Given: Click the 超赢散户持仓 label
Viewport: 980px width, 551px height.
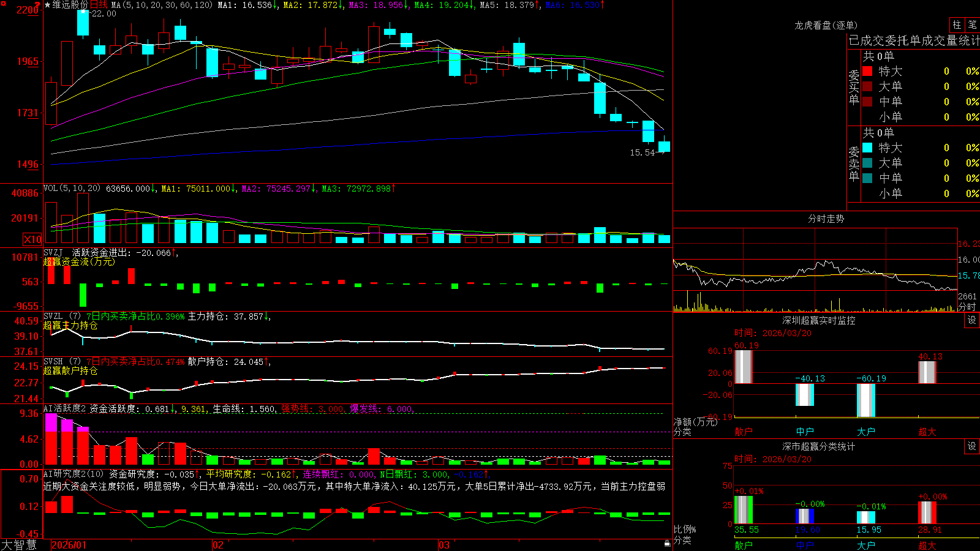Looking at the screenshot, I should 70,371.
